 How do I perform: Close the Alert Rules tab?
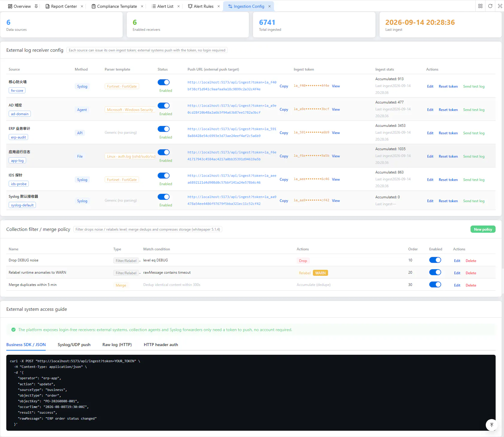(x=219, y=6)
